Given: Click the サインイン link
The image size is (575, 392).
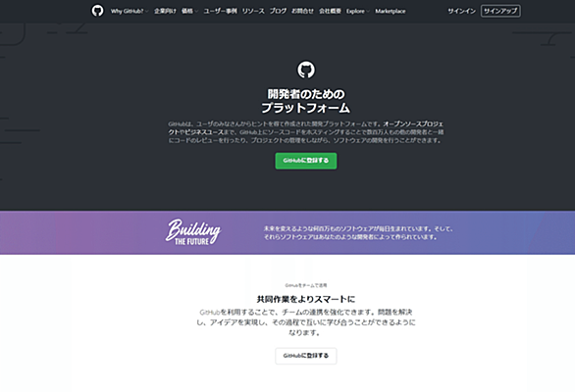Looking at the screenshot, I should (461, 11).
